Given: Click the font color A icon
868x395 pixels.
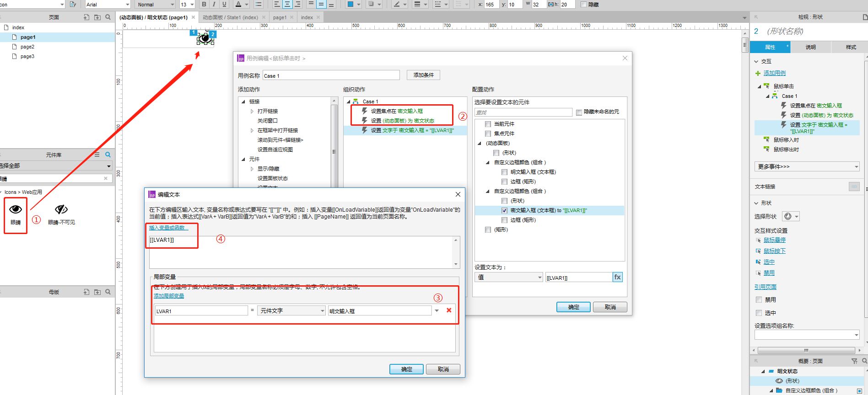Looking at the screenshot, I should click(x=238, y=4).
